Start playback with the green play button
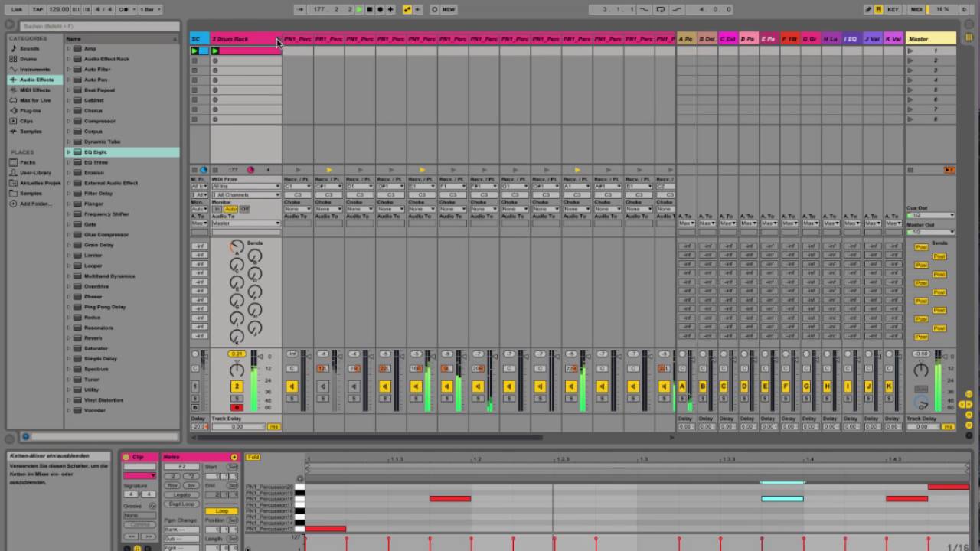 click(359, 9)
